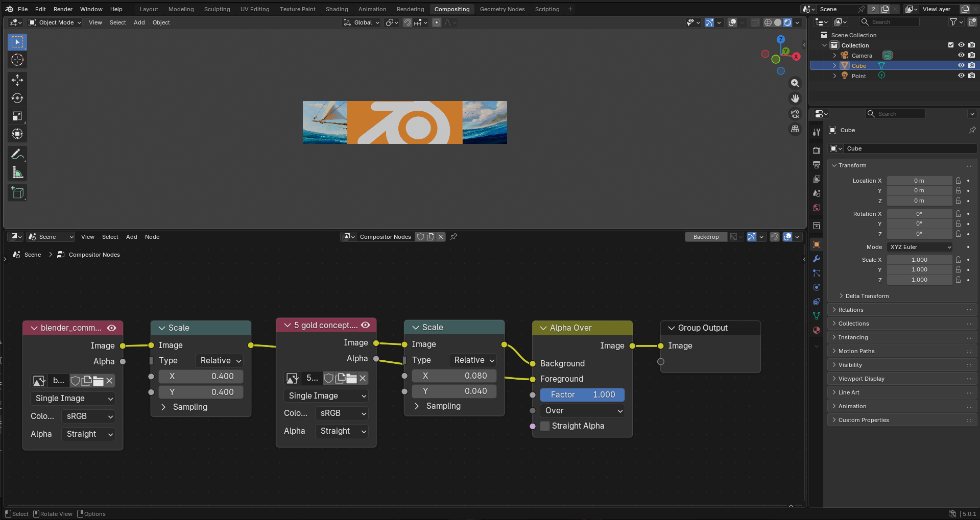The width and height of the screenshot is (980, 520).
Task: Select the Rotate tool
Action: (17, 98)
